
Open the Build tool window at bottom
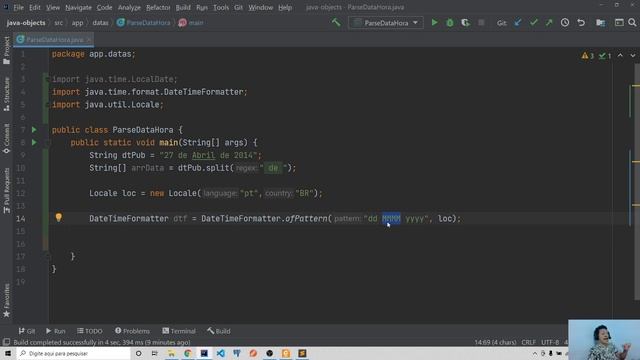pyautogui.click(x=219, y=331)
